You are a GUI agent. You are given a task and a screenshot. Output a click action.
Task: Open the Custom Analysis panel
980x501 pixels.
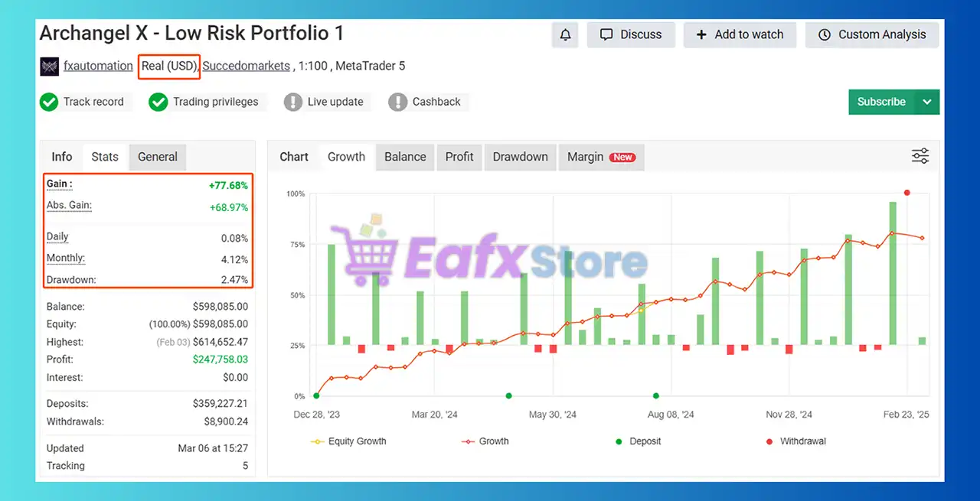point(872,34)
